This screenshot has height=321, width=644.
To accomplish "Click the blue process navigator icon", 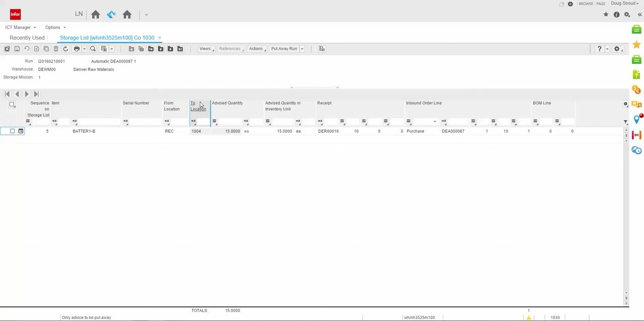I will (x=111, y=15).
